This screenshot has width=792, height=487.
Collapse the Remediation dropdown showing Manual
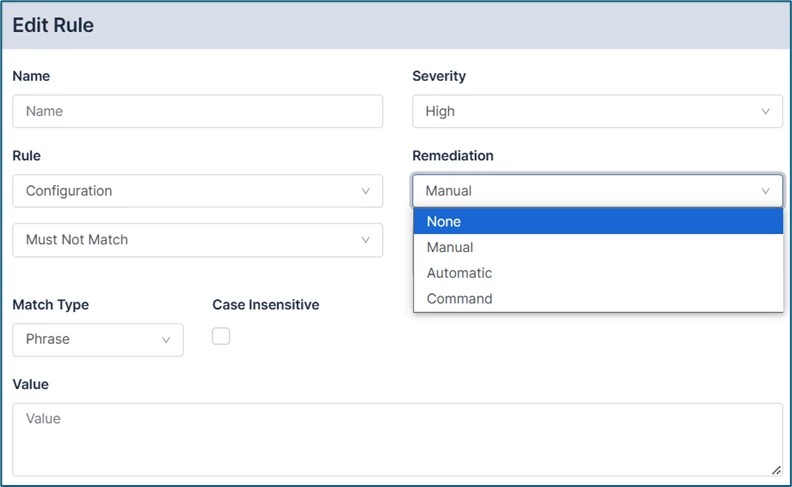[x=598, y=191]
